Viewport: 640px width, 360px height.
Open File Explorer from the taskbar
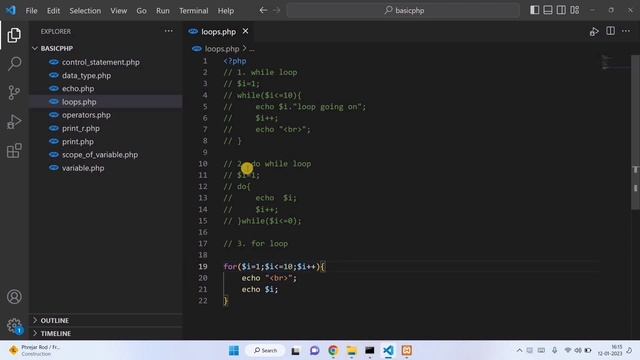click(x=351, y=350)
